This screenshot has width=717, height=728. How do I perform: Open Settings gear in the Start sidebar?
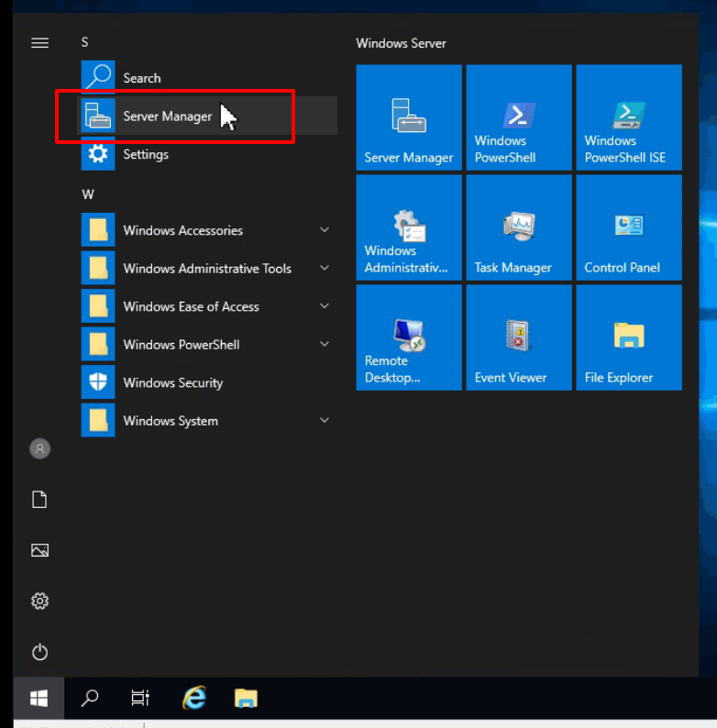click(x=39, y=601)
